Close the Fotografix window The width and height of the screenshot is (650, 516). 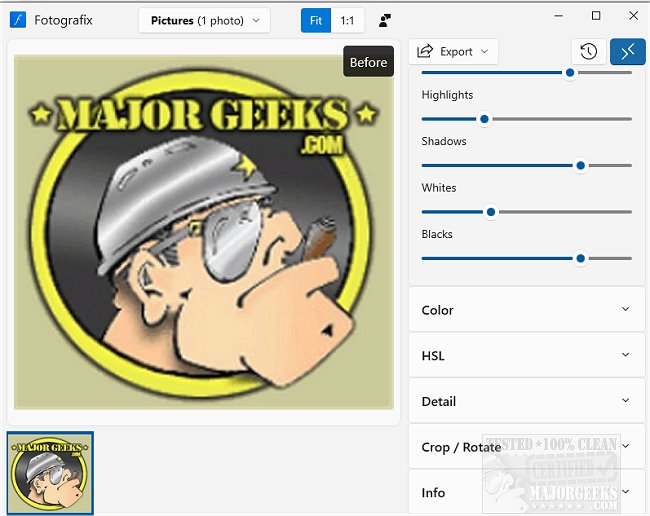tap(632, 16)
